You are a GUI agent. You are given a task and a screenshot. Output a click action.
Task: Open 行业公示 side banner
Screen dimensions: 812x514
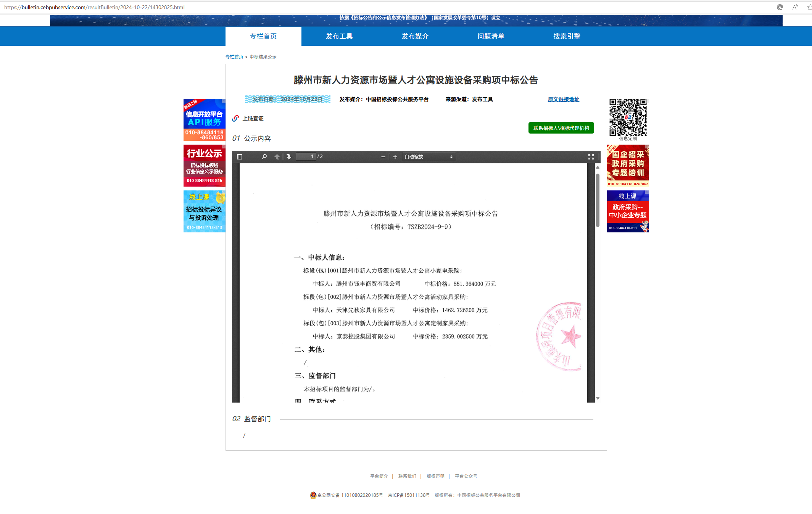pyautogui.click(x=204, y=166)
